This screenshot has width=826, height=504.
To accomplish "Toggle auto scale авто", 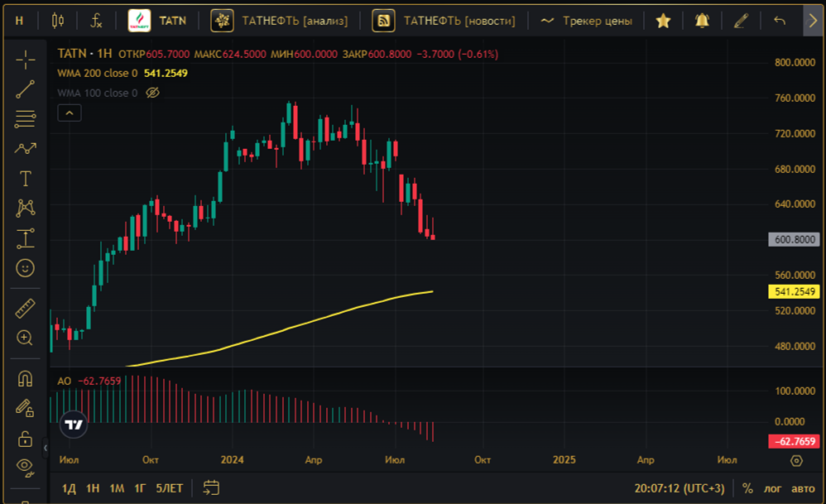I will pyautogui.click(x=803, y=488).
